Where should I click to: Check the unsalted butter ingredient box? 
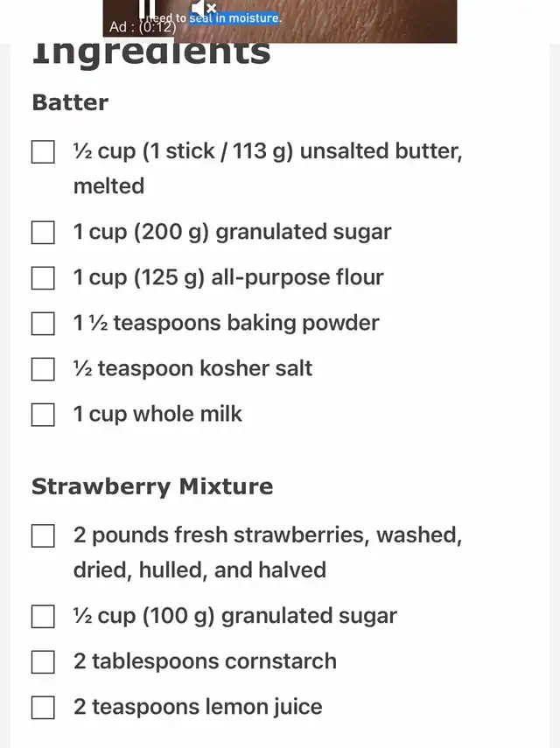point(43,151)
